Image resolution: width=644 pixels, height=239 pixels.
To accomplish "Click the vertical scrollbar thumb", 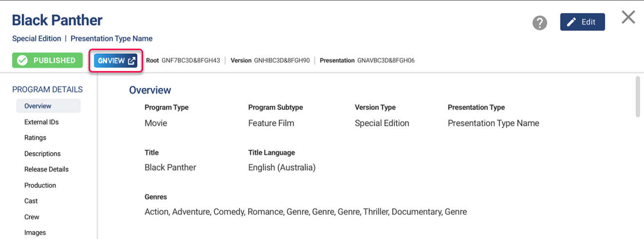I will pos(637,96).
